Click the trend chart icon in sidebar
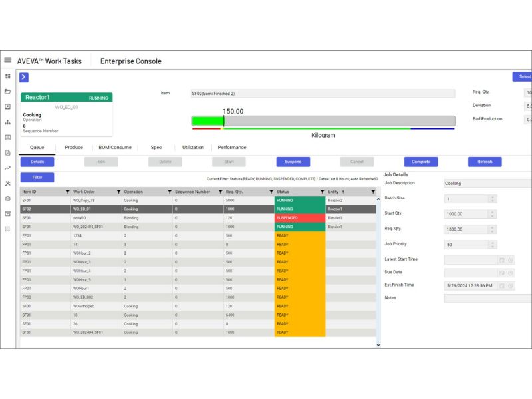This screenshot has height=399, width=532. pyautogui.click(x=7, y=168)
